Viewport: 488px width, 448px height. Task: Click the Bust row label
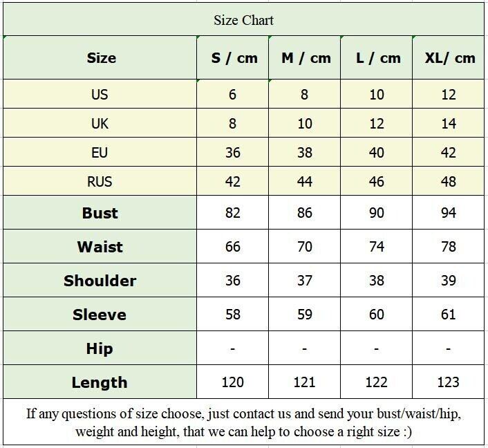100,213
